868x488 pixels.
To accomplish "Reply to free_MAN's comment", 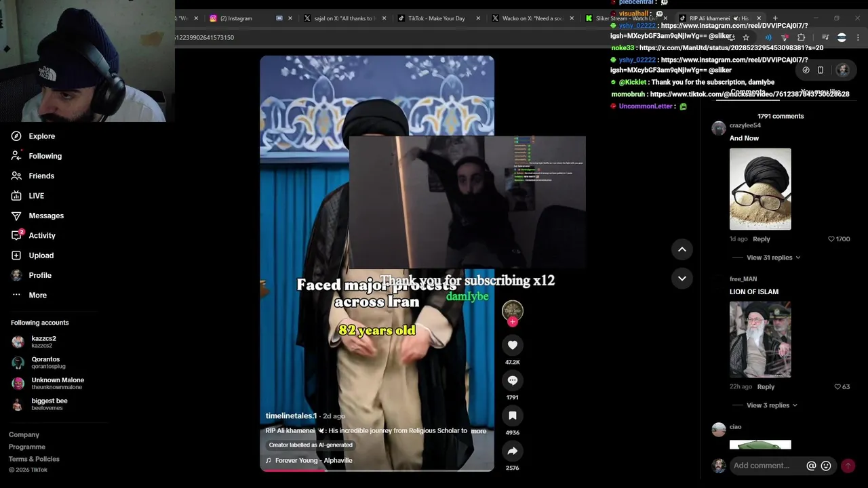I will (x=766, y=387).
